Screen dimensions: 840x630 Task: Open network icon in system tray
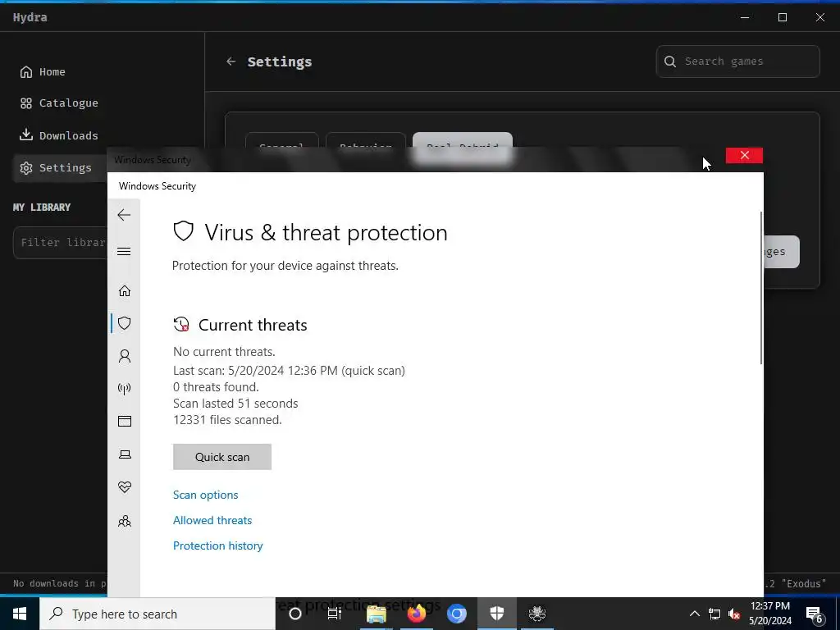(714, 614)
